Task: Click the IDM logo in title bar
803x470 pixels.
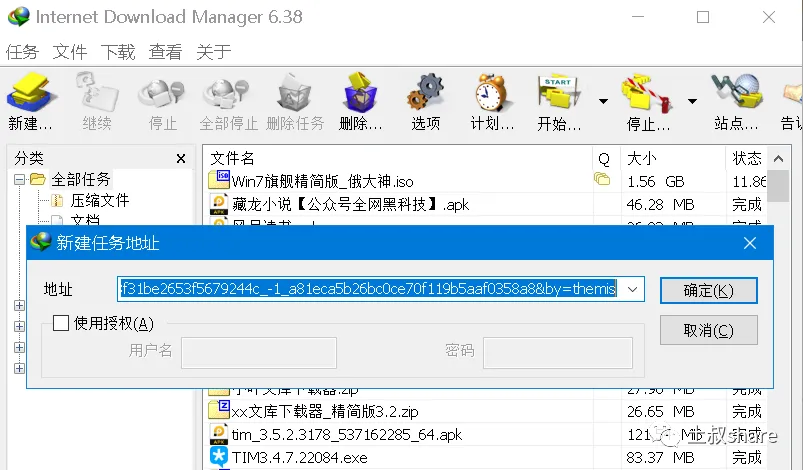Action: [19, 16]
